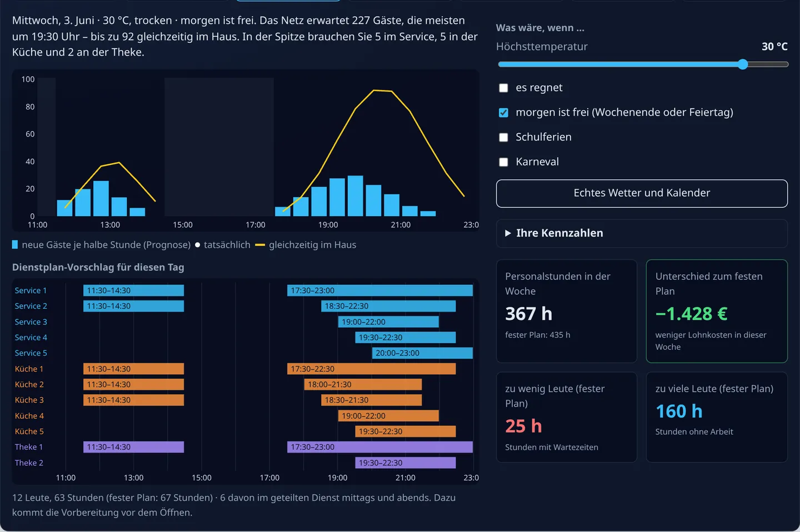Click the '160 h' overstaffed value
The image size is (800, 532).
(x=679, y=411)
